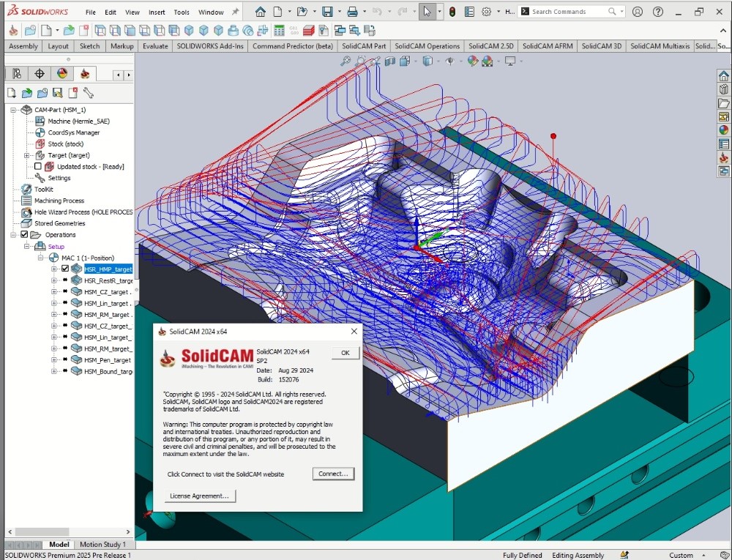Select the ToolKit tree item
The width and height of the screenshot is (732, 560).
pos(43,190)
